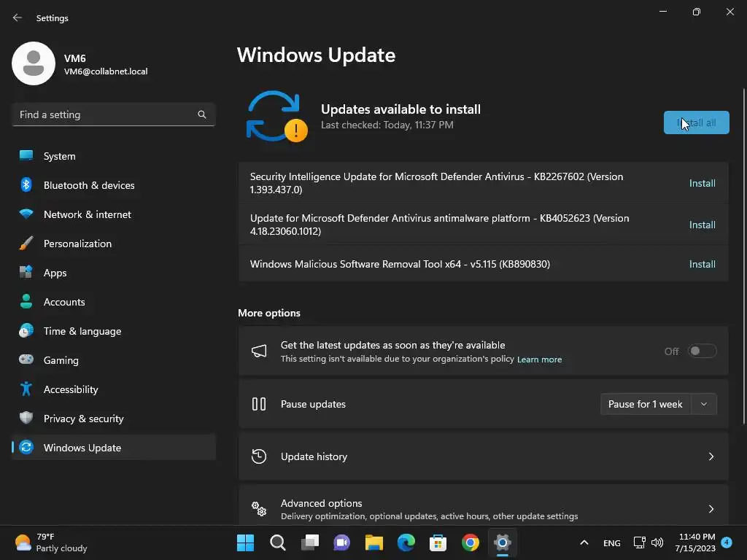
Task: Open Task View on taskbar
Action: pyautogui.click(x=310, y=542)
